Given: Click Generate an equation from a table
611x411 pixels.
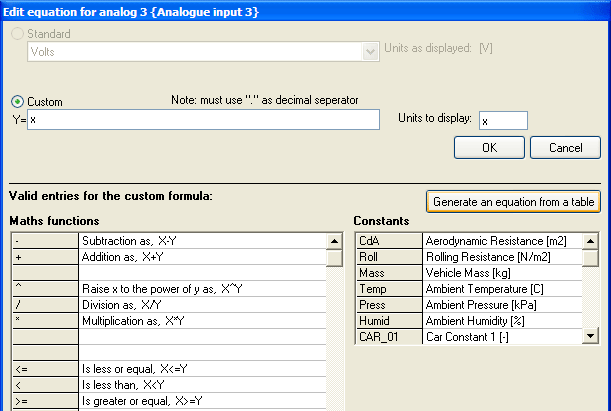Looking at the screenshot, I should (513, 202).
